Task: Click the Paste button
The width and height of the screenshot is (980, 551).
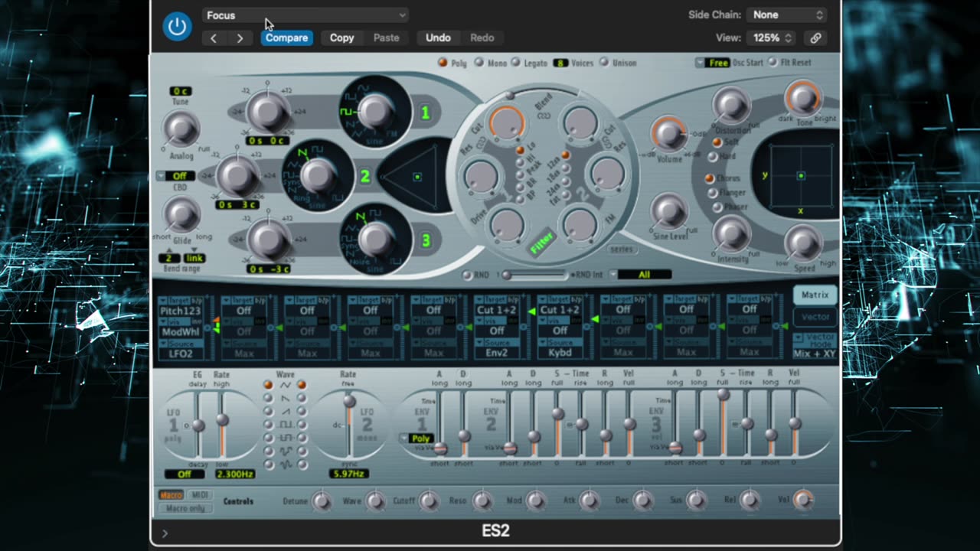Action: (386, 37)
